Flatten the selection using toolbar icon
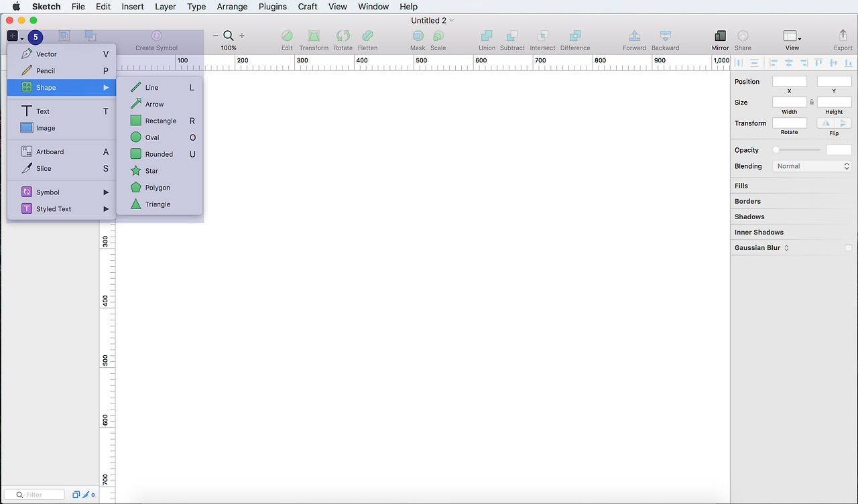This screenshot has height=504, width=858. pyautogui.click(x=367, y=36)
